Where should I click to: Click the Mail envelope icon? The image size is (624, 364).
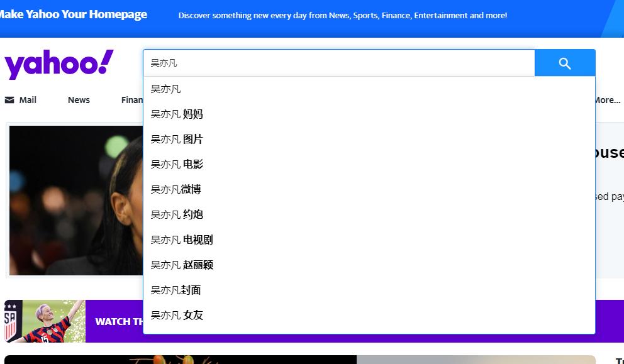[x=9, y=100]
